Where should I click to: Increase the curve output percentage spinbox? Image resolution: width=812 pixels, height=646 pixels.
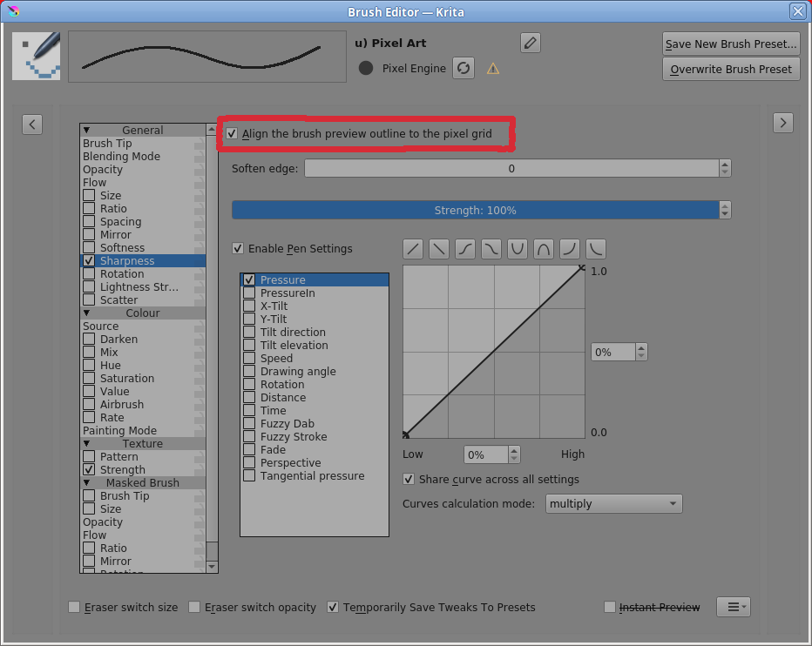pyautogui.click(x=641, y=348)
